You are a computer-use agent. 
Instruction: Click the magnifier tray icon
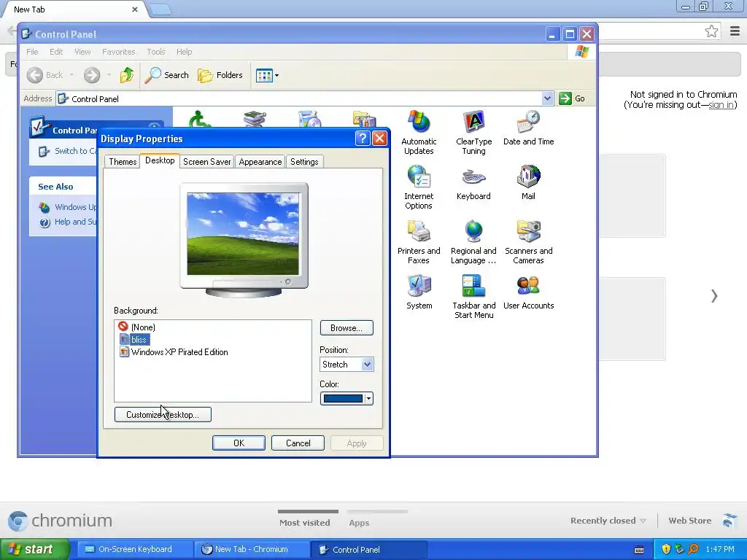tap(693, 549)
